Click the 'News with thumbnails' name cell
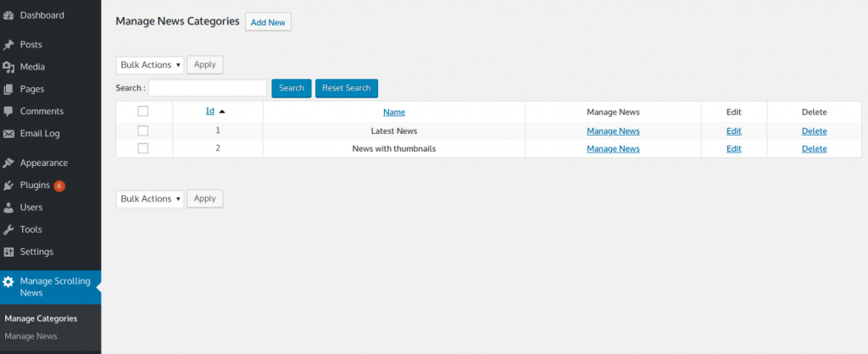Image resolution: width=868 pixels, height=354 pixels. [394, 149]
